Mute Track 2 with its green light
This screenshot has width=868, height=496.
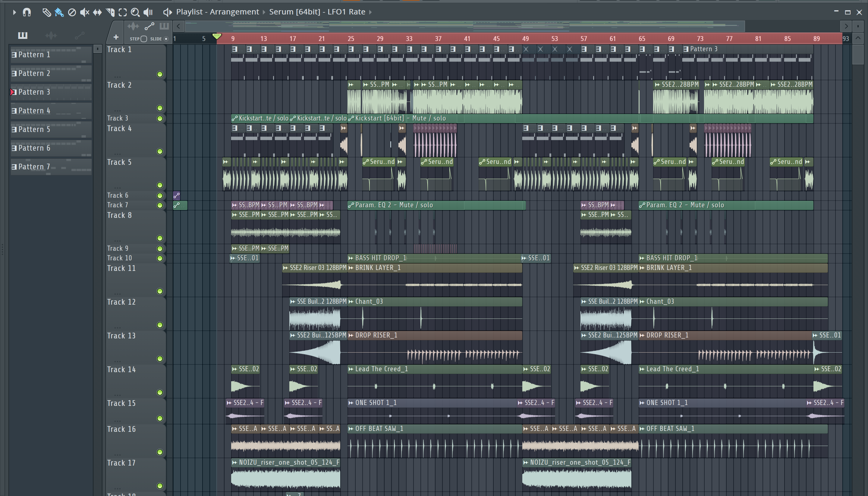tap(160, 108)
